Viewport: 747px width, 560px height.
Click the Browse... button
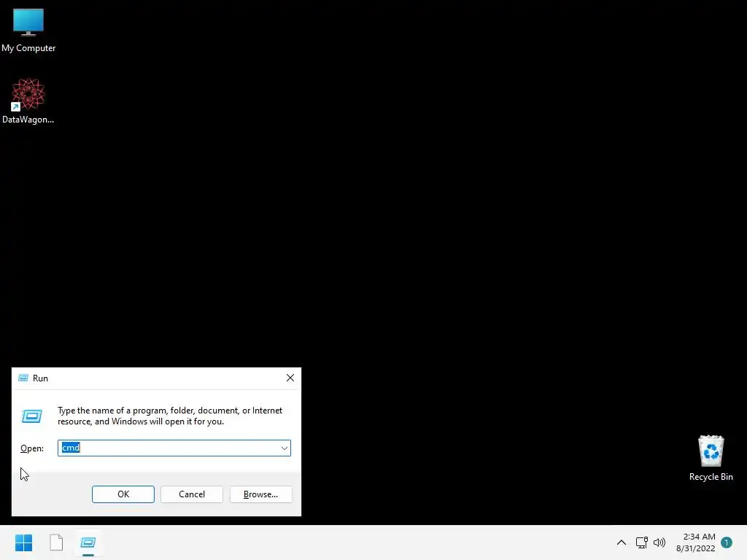coord(260,494)
